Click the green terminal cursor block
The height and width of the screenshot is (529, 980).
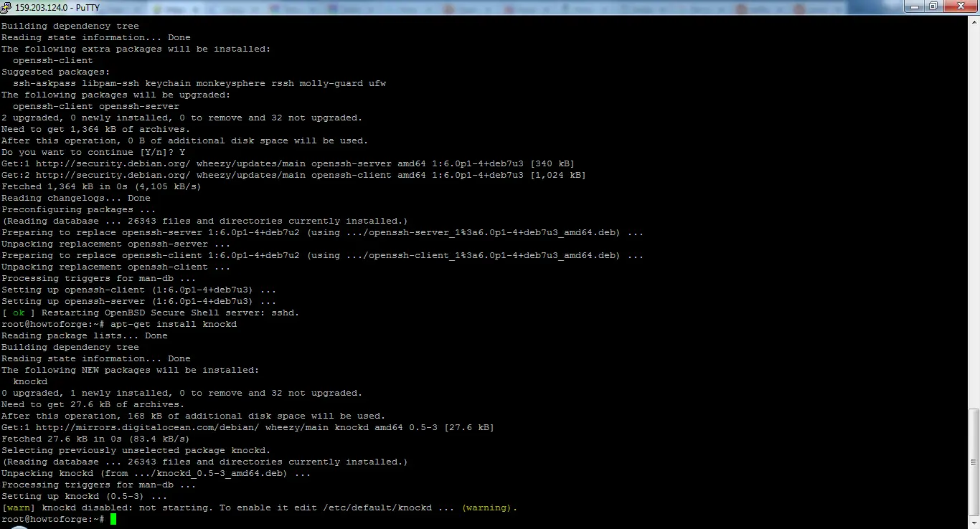(x=113, y=519)
